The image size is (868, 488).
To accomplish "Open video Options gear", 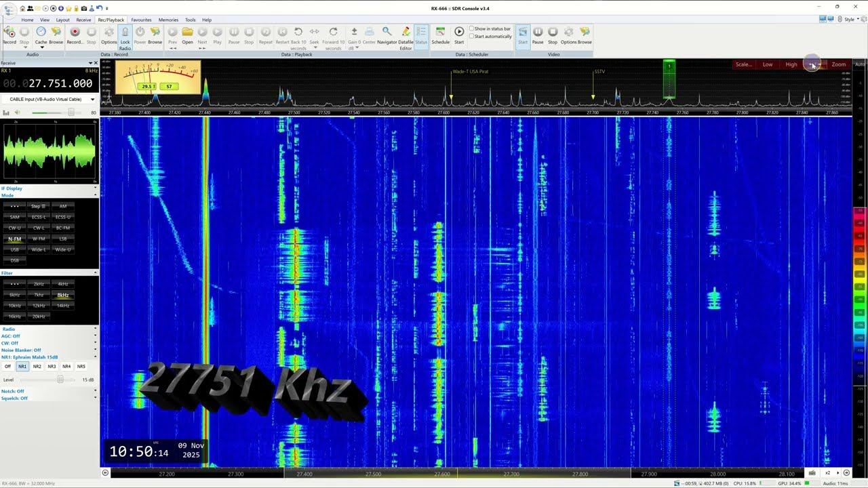I will coord(568,35).
